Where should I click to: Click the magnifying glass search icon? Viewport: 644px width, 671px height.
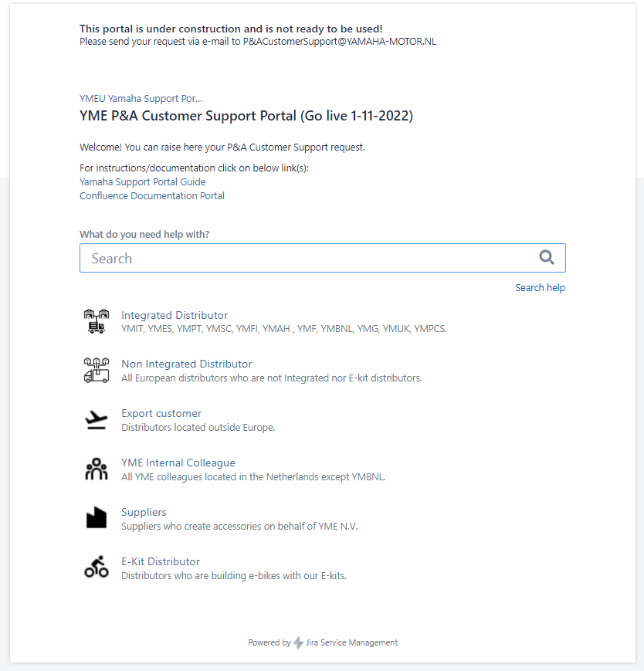pos(547,258)
